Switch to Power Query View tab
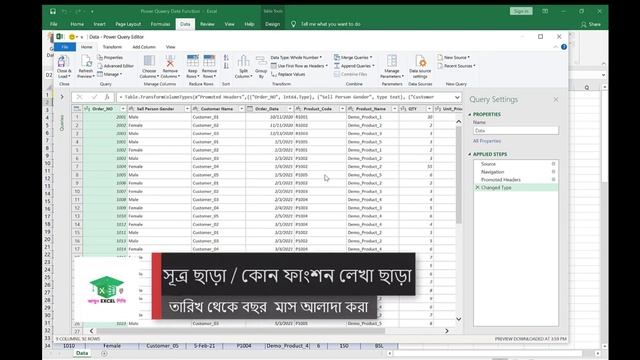The width and height of the screenshot is (640, 360). click(171, 47)
